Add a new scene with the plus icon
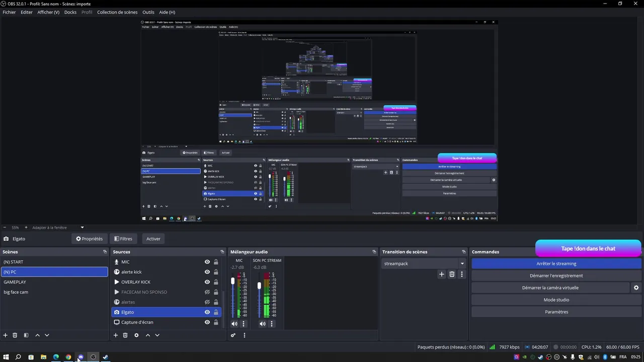This screenshot has height=362, width=644. 6,335
